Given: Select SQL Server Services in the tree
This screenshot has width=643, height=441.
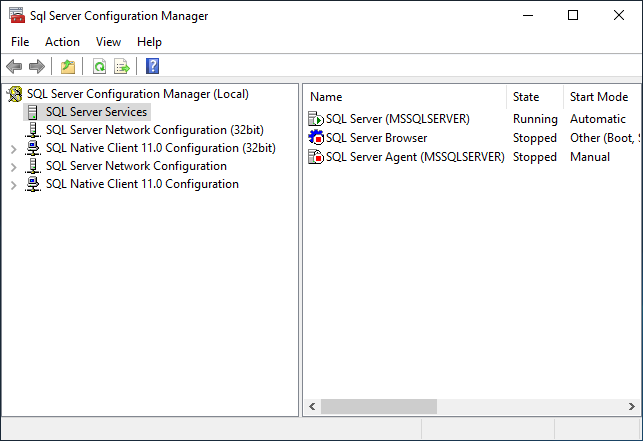Looking at the screenshot, I should tap(96, 112).
